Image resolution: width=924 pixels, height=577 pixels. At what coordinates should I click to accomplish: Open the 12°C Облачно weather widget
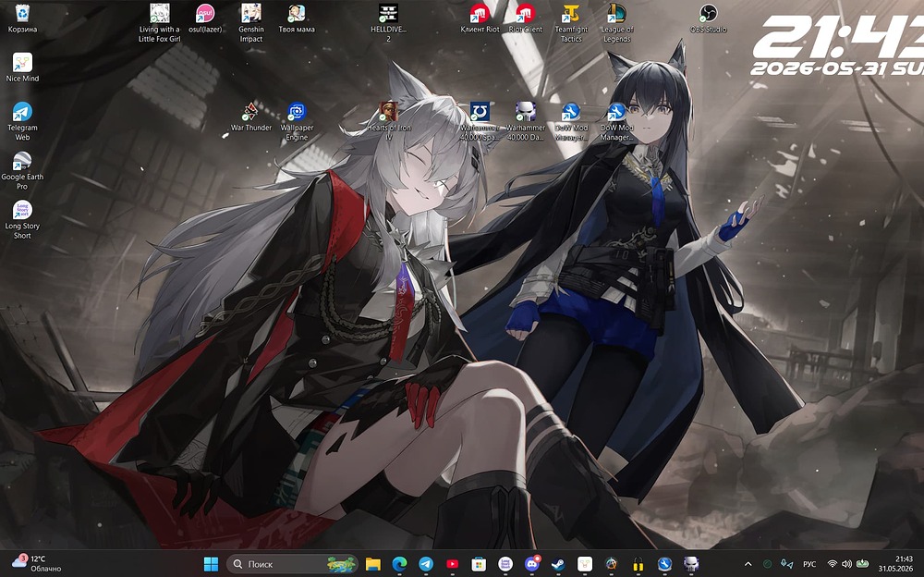tap(37, 564)
